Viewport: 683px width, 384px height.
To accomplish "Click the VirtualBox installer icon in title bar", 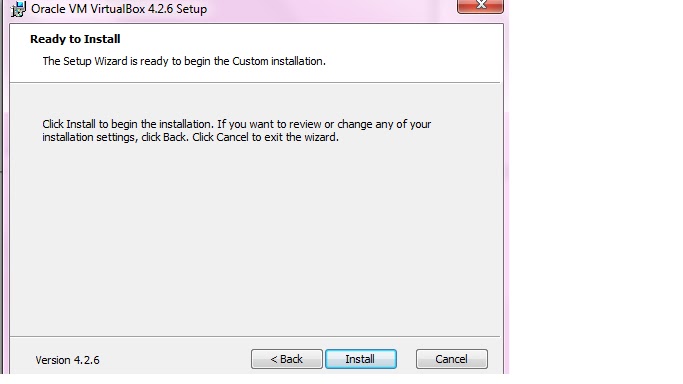I will [x=18, y=9].
